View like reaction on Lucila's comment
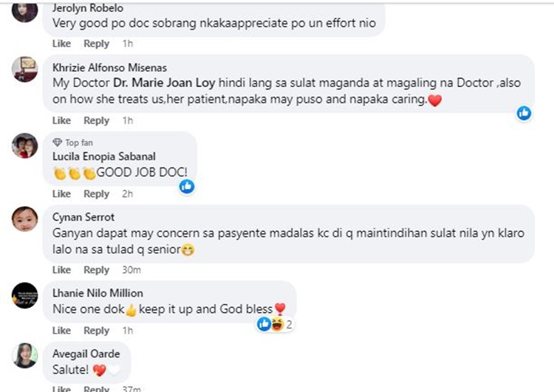The image size is (554, 392). 187,186
